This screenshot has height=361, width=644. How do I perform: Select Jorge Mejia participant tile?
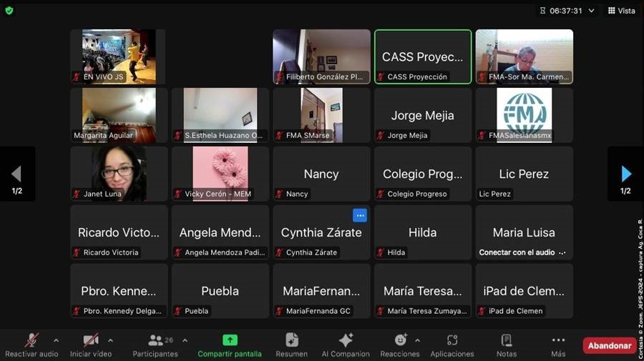423,115
